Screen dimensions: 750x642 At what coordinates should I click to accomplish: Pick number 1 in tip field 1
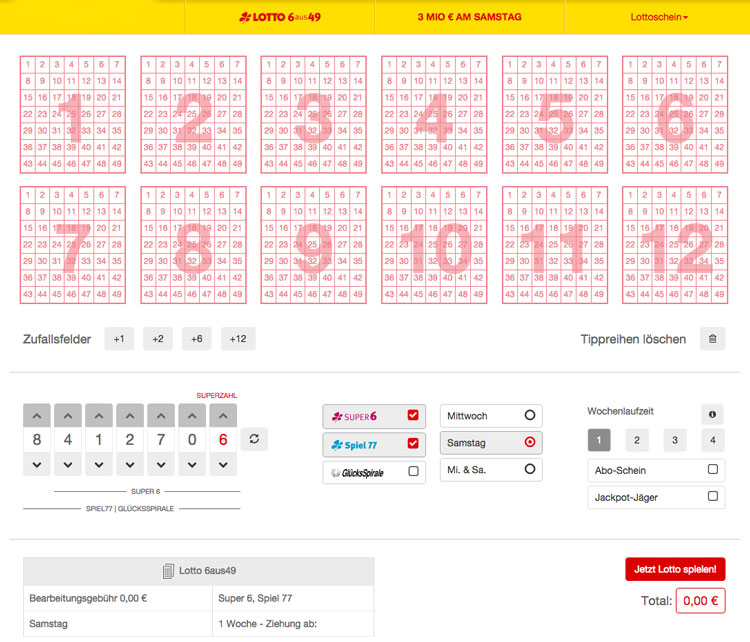(x=28, y=65)
